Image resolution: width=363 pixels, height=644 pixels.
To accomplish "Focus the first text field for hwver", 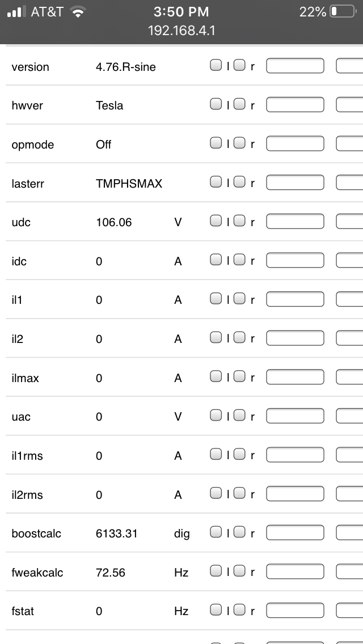I will point(295,105).
